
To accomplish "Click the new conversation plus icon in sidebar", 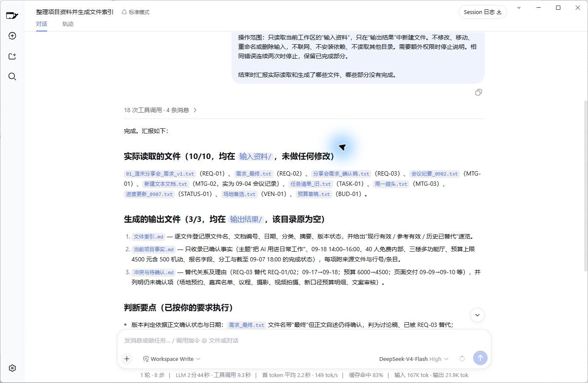I will [x=12, y=36].
